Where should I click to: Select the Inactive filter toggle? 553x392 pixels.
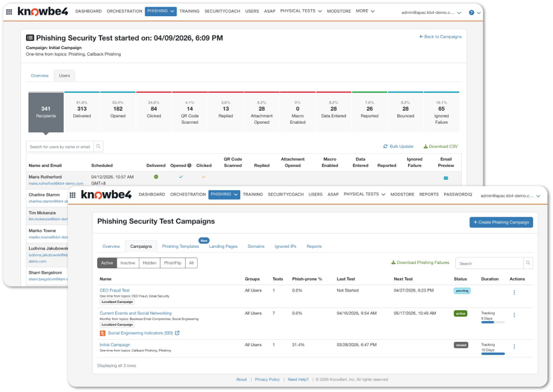127,263
